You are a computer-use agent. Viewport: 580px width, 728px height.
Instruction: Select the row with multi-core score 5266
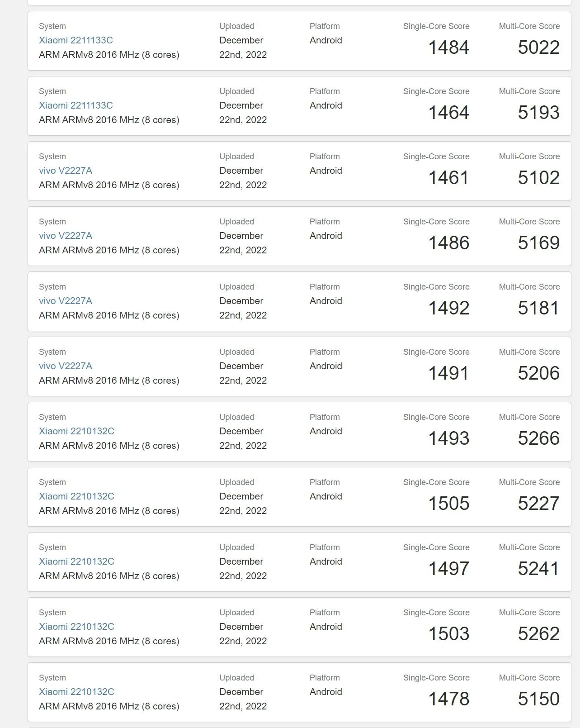289,431
